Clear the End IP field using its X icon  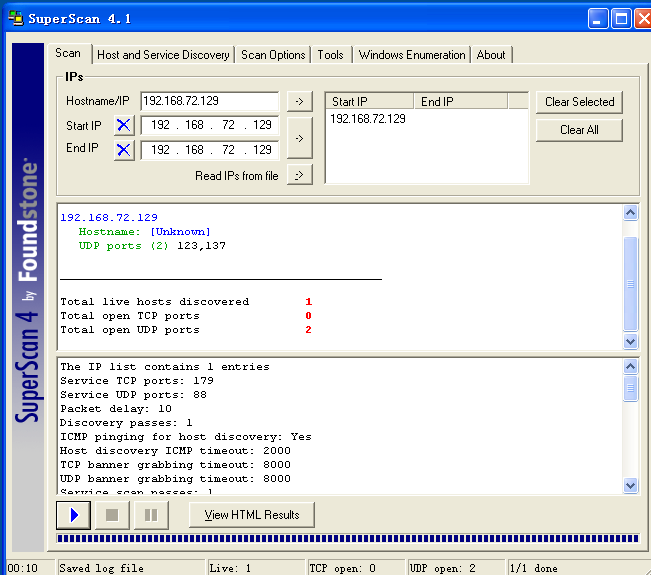124,150
